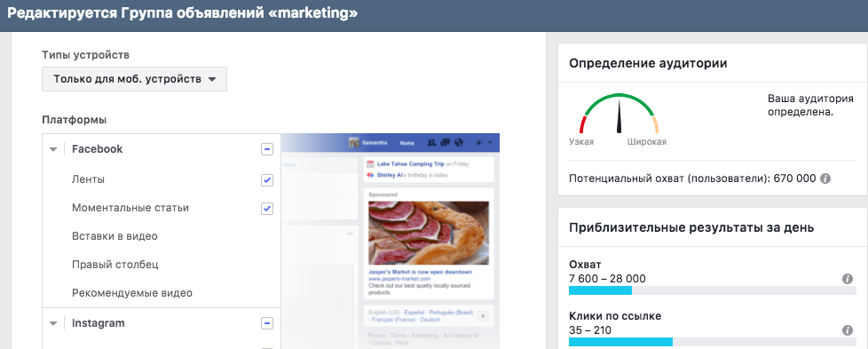The height and width of the screenshot is (349, 868).
Task: Click the clicks range 35 – 210
Action: tap(590, 330)
